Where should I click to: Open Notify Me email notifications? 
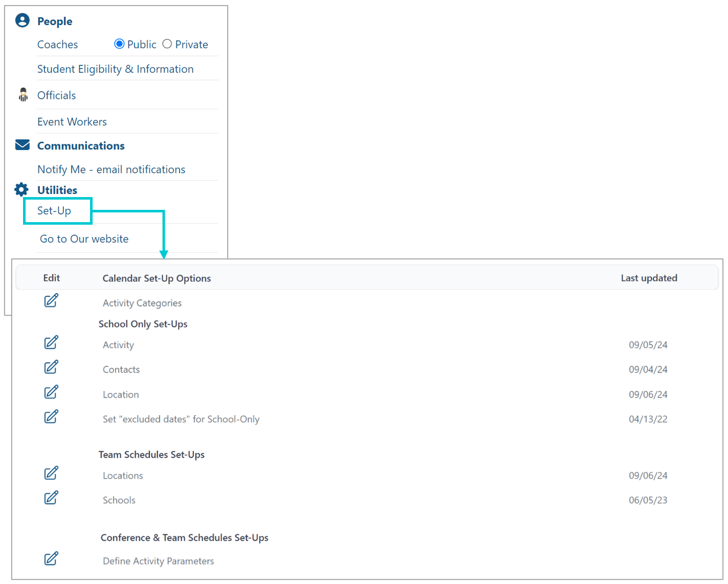coord(111,169)
